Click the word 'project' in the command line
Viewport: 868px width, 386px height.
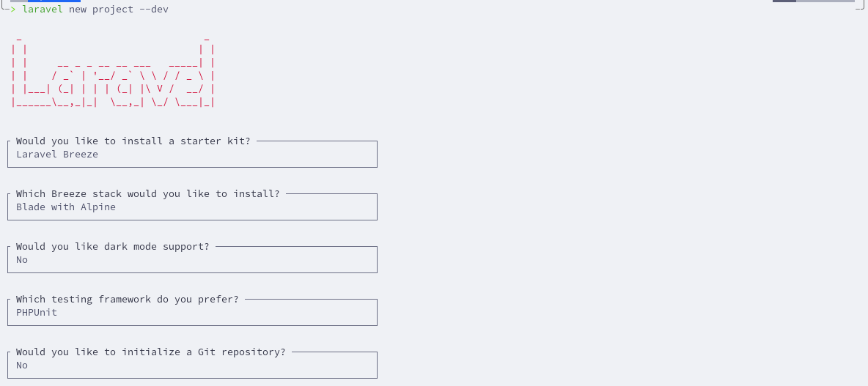113,10
